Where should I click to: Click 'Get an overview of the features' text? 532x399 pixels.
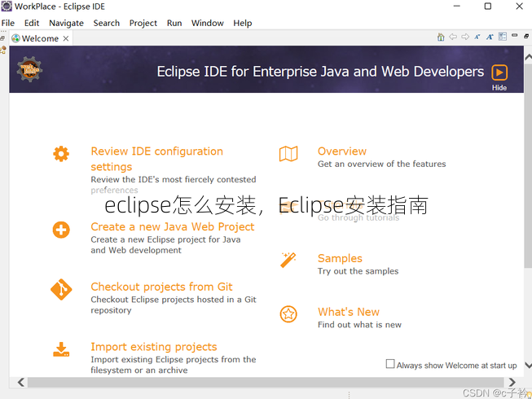382,164
